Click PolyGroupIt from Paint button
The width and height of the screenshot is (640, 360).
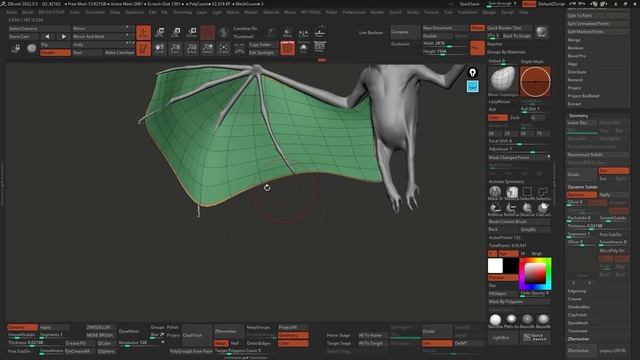(x=191, y=351)
